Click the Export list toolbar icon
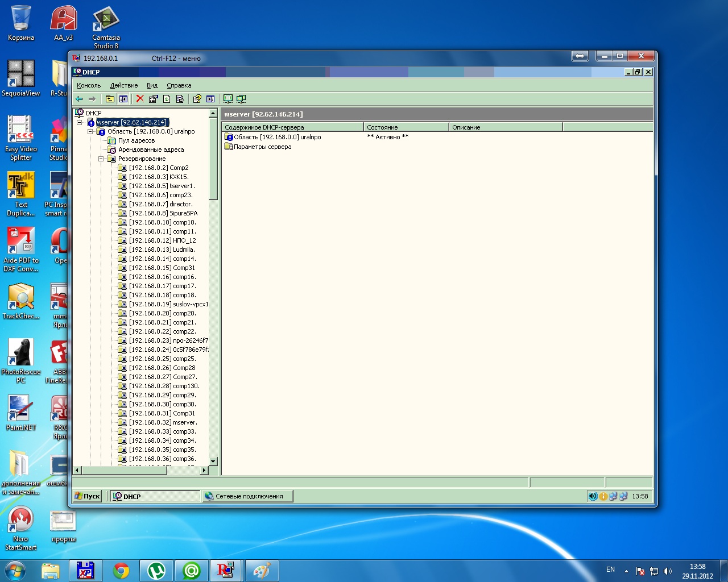Image resolution: width=728 pixels, height=582 pixels. pos(180,99)
